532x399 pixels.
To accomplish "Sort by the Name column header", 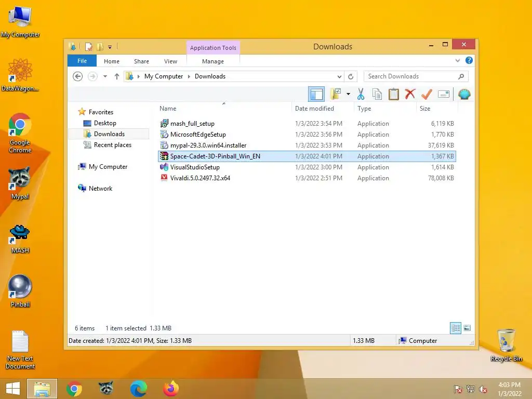I will (224, 109).
